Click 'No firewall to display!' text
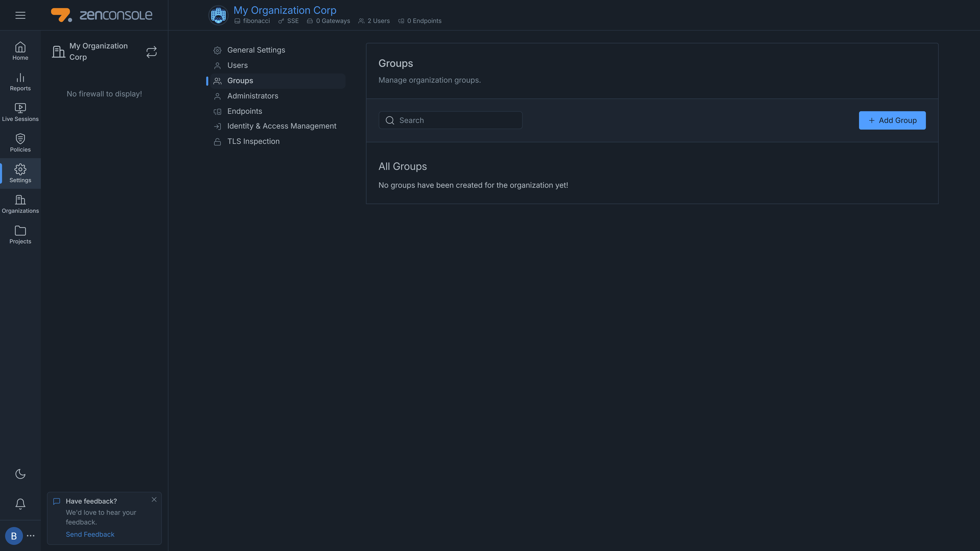Screen dimensions: 980x551 pos(104,94)
